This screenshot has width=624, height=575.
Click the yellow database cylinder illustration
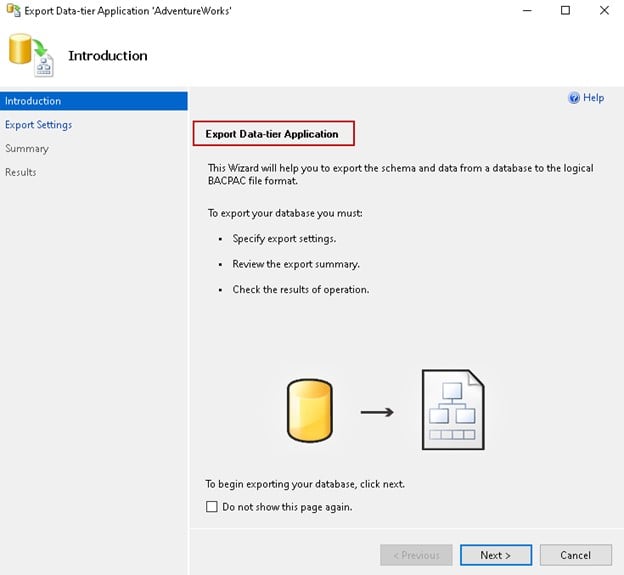click(309, 411)
